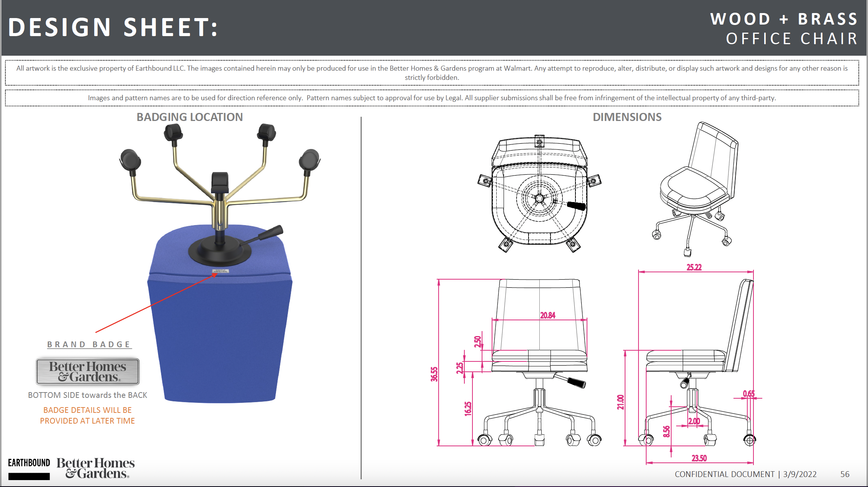The height and width of the screenshot is (487, 868).
Task: Click the DESIGN SHEET: title
Action: (x=113, y=27)
